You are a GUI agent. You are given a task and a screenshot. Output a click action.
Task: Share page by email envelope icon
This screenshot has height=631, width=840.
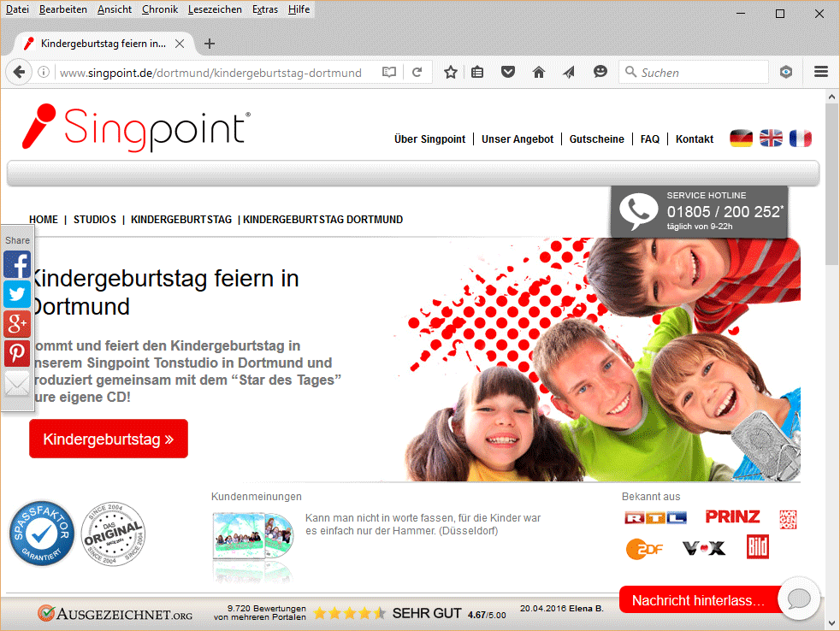pyautogui.click(x=17, y=384)
